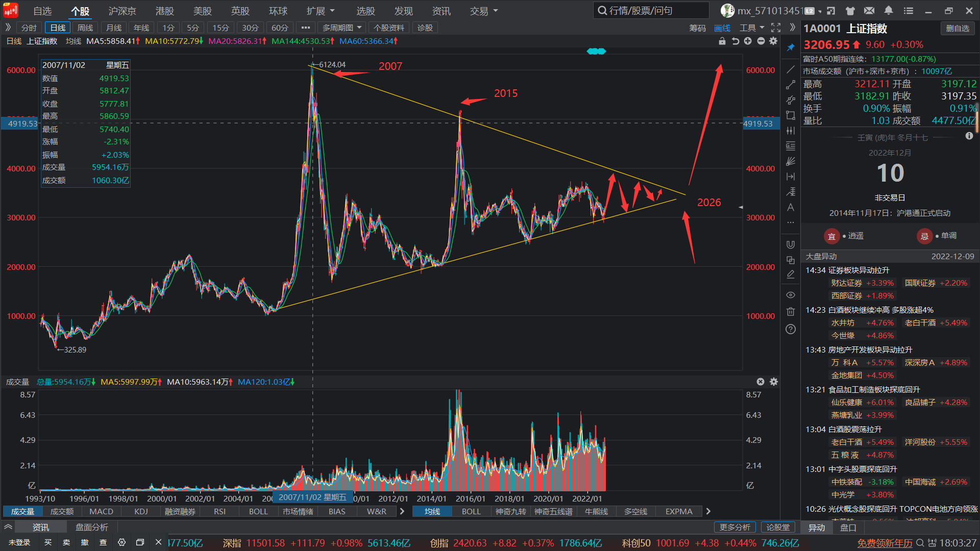Viewport: 980px width, 551px height.
Task: Open the mini-window switch icon
Action: coord(831,11)
